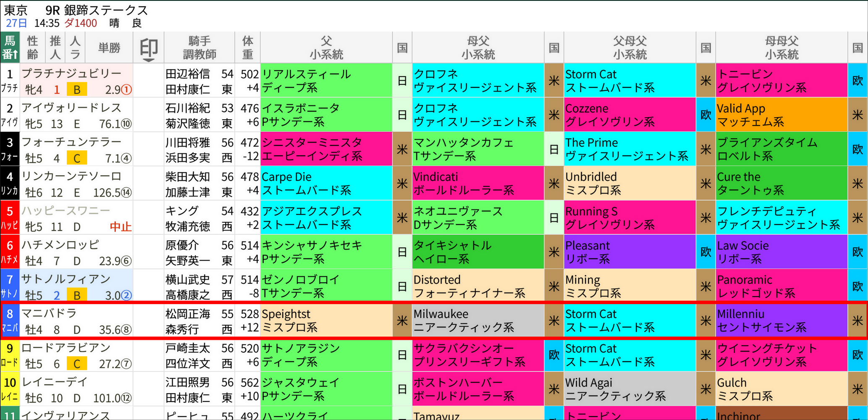Click trainer 四位洋文
Screen dimensions: 868x420
tap(188, 363)
